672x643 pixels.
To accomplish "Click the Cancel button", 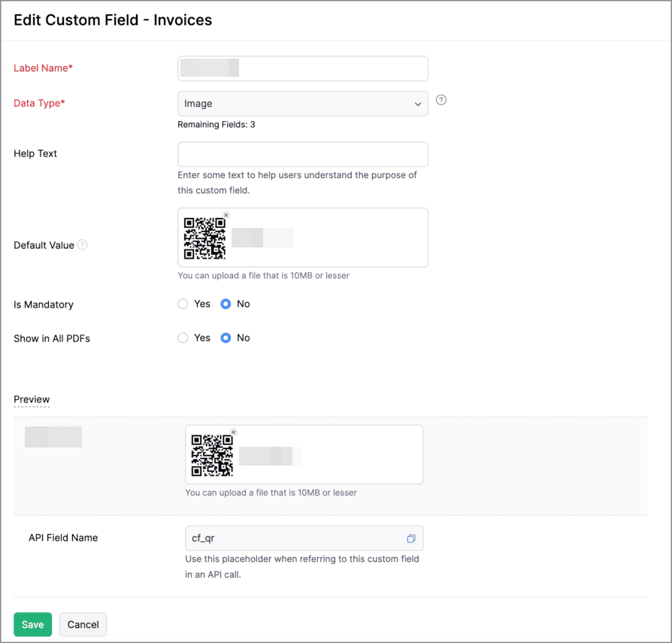I will (x=83, y=624).
